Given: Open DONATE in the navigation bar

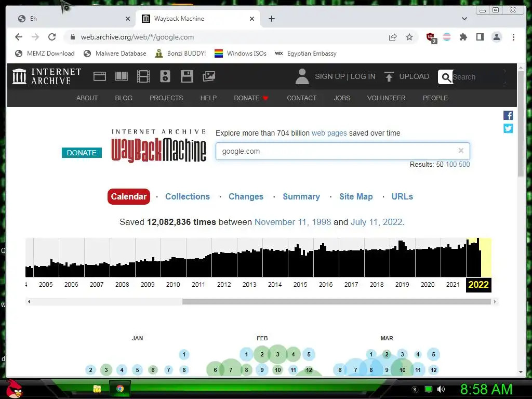Looking at the screenshot, I should 251,98.
